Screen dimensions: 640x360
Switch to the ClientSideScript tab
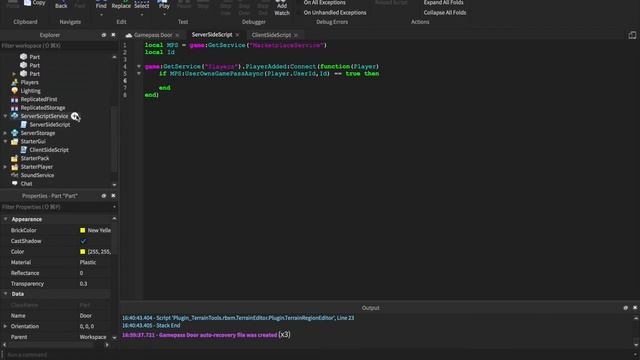click(x=271, y=35)
